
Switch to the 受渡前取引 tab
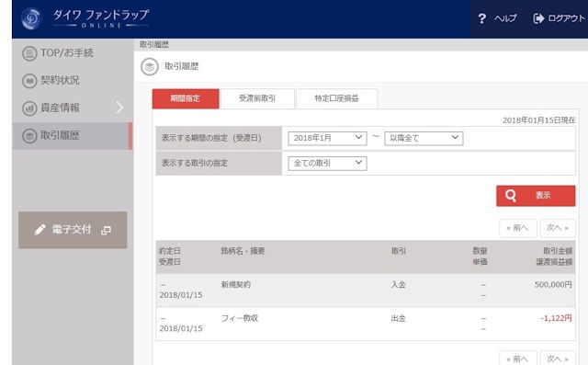pyautogui.click(x=257, y=98)
